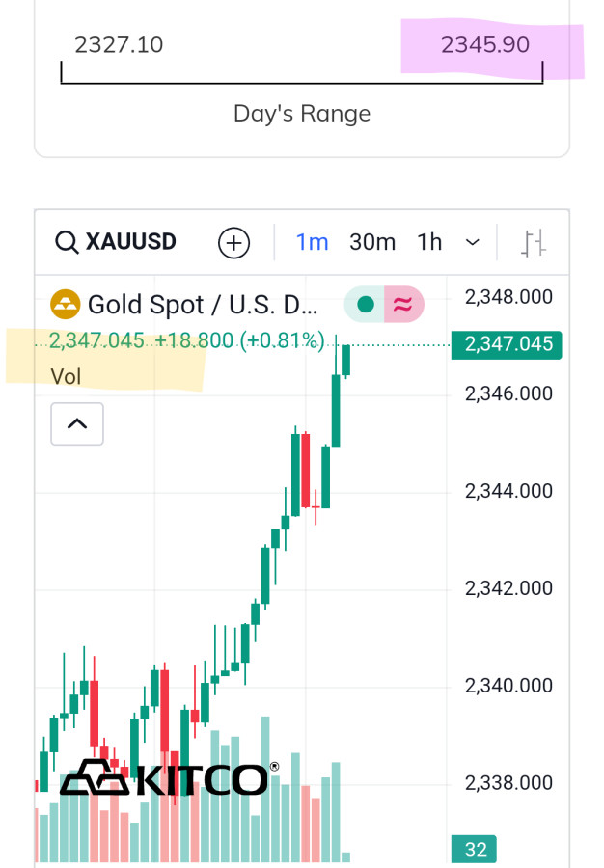Click the green 2,347.045 current price tag
The width and height of the screenshot is (604, 868).
pyautogui.click(x=506, y=344)
